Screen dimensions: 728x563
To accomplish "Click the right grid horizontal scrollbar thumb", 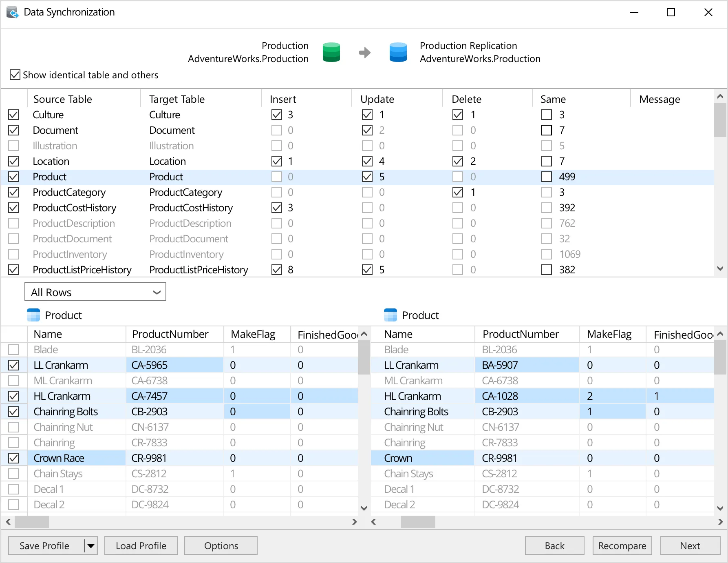I will (418, 521).
